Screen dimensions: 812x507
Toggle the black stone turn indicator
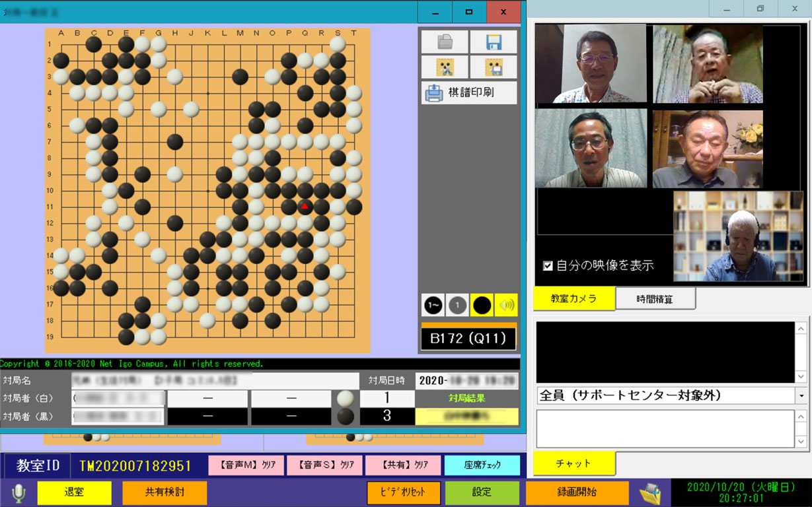[x=482, y=305]
